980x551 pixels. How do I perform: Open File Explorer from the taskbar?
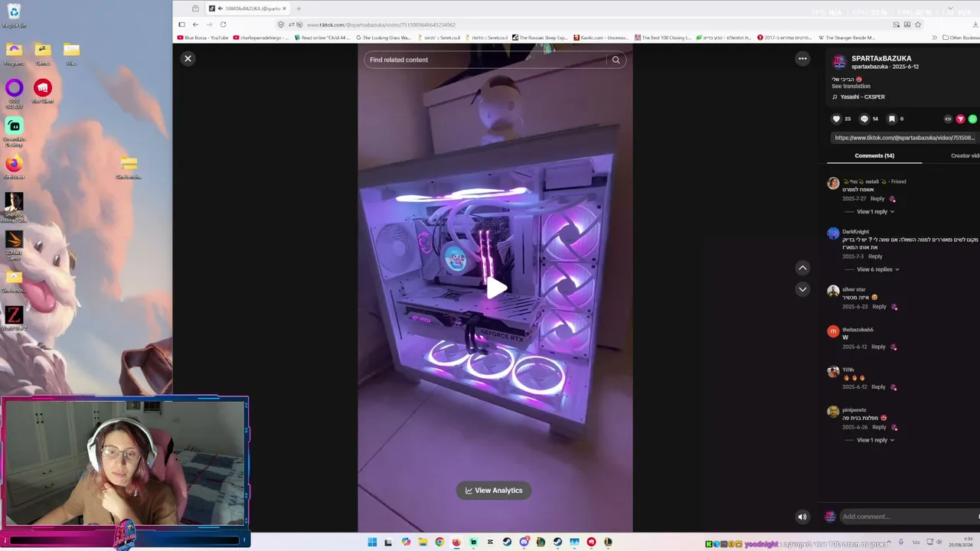click(423, 543)
